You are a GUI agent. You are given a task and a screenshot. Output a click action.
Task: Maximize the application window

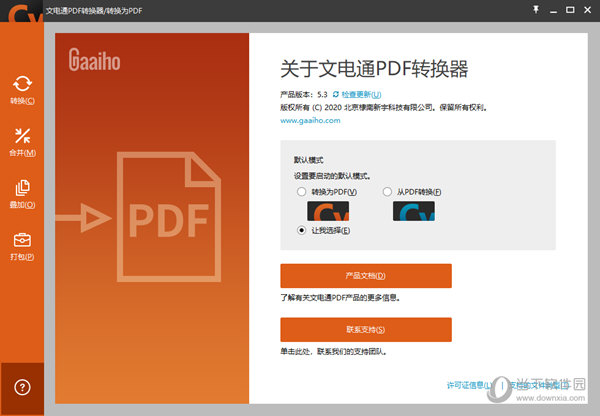pos(570,10)
